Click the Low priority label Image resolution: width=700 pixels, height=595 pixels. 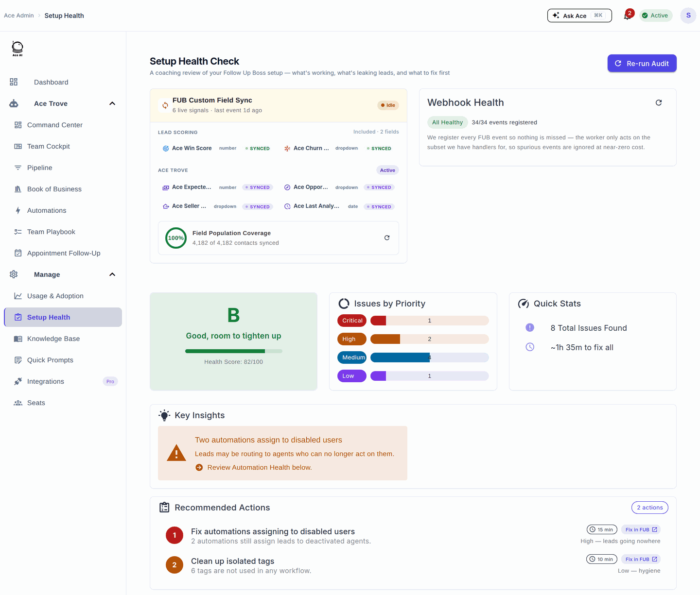pos(351,376)
